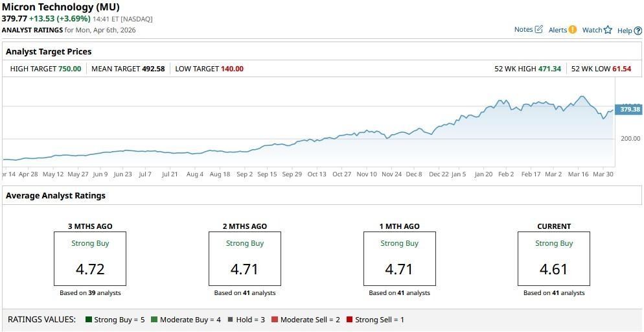Click the 379.38 price tag on chart
Image resolution: width=644 pixels, height=332 pixels.
[628, 110]
